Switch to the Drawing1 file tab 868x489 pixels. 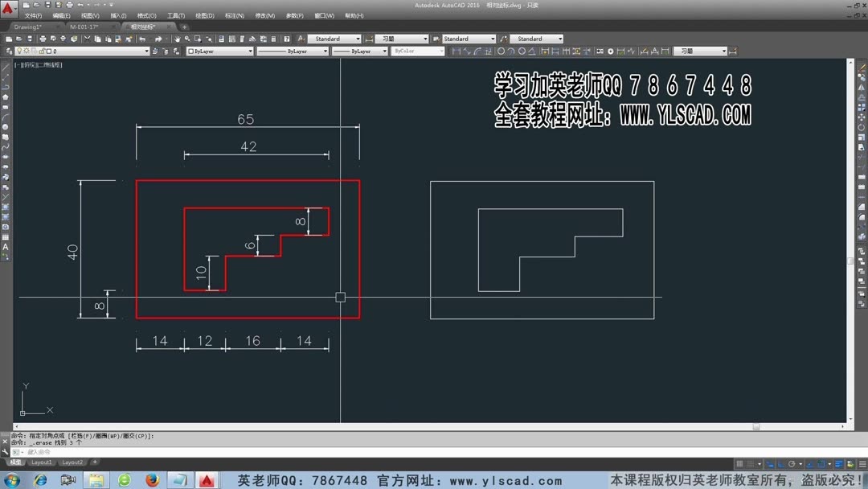click(x=29, y=27)
